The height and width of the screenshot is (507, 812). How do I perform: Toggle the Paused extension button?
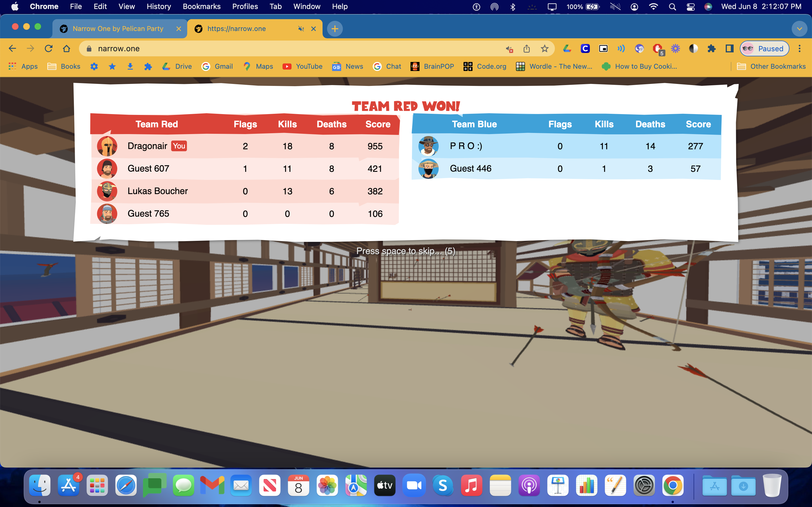(764, 48)
